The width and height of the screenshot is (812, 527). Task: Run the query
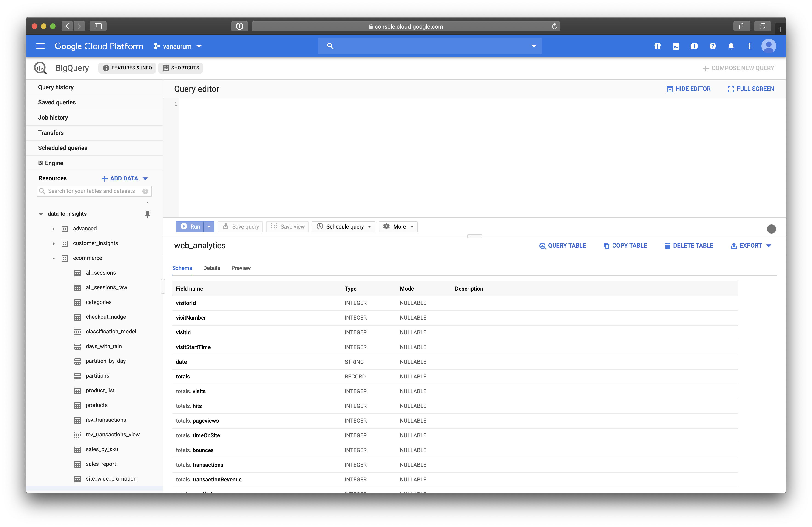pos(190,227)
